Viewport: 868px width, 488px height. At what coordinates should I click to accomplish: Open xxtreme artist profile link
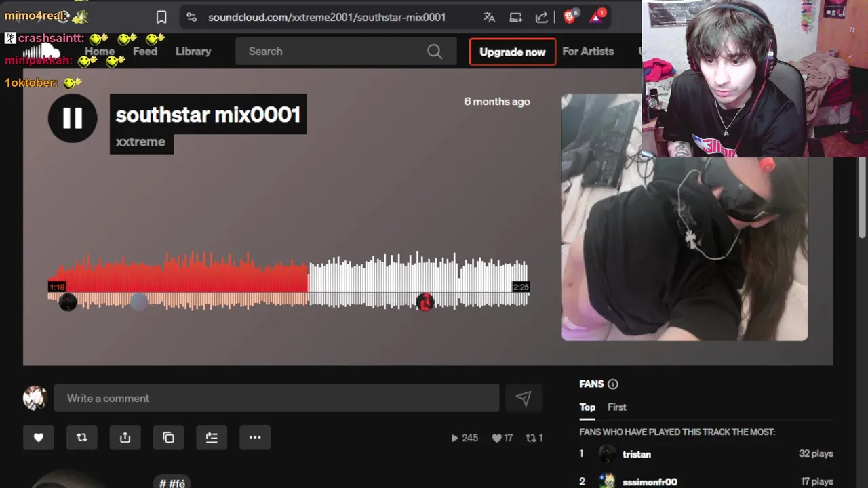140,142
